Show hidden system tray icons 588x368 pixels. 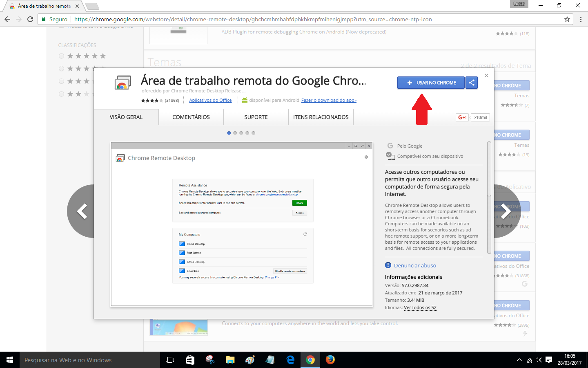coord(519,360)
